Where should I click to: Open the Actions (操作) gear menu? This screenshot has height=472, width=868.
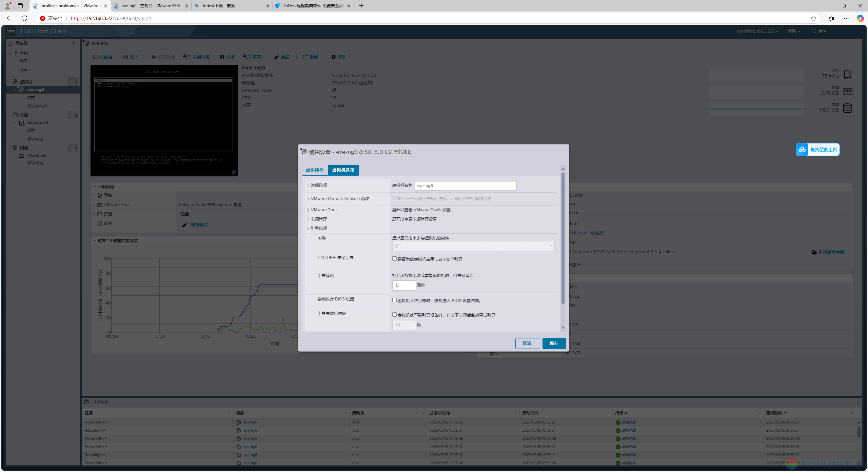339,57
